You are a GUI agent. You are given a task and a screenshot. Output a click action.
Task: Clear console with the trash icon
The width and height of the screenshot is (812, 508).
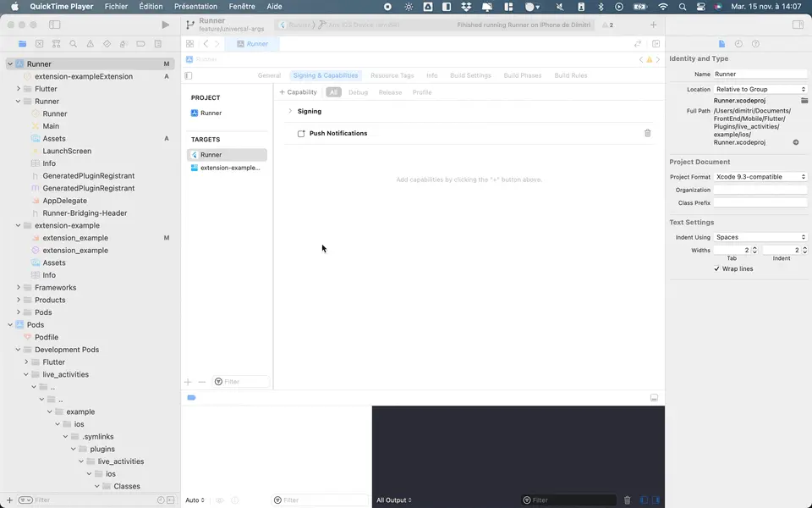coord(627,500)
